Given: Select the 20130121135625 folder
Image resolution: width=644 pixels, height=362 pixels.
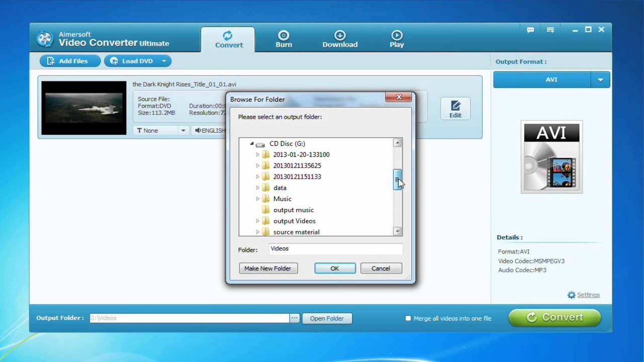Looking at the screenshot, I should coord(297,166).
